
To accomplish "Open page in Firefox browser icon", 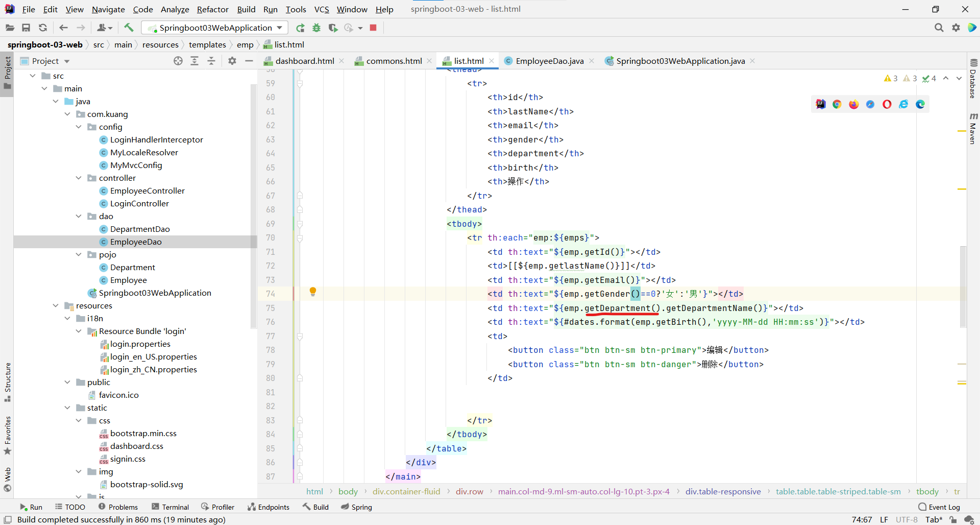I will click(x=854, y=104).
